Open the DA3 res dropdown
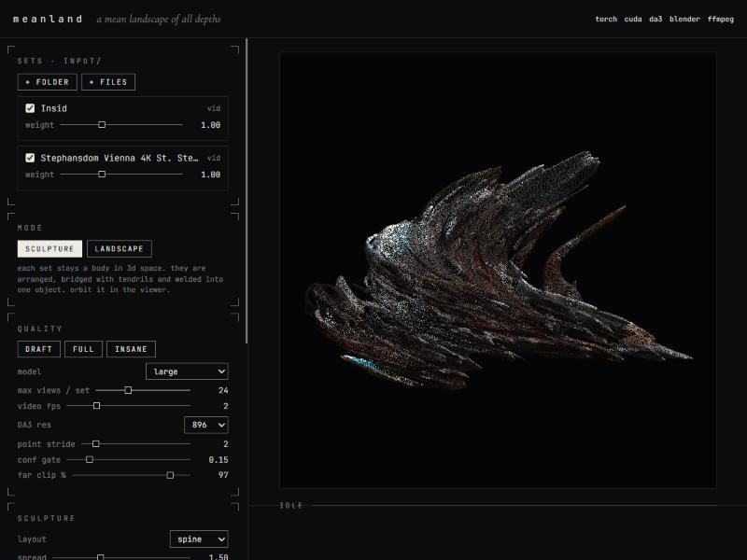The image size is (747, 560). (x=205, y=425)
